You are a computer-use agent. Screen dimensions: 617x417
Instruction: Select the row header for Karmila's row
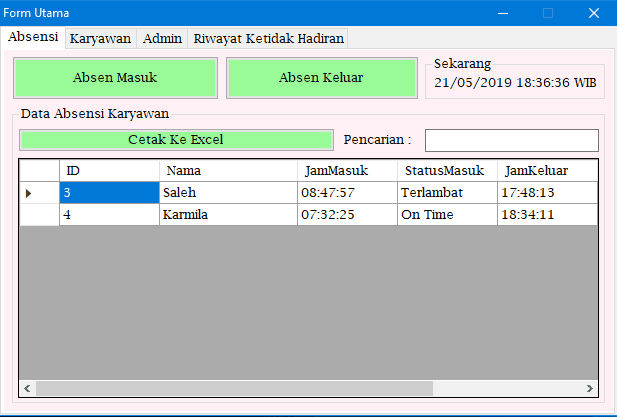pos(39,215)
